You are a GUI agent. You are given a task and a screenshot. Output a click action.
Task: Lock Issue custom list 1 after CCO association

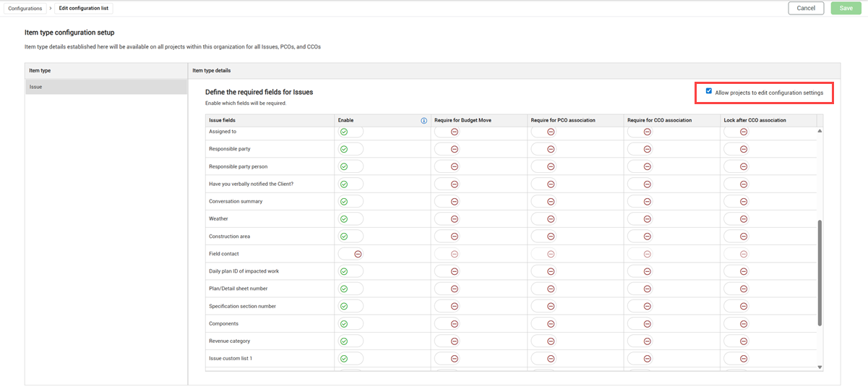(736, 358)
